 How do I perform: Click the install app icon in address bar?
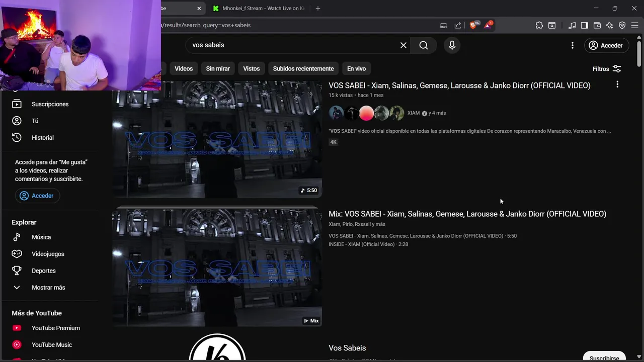[443, 25]
